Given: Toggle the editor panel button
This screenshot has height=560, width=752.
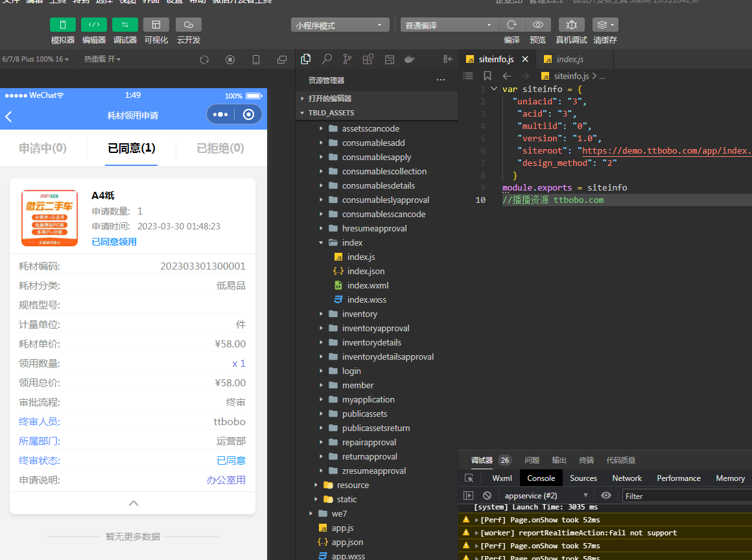Looking at the screenshot, I should point(94,25).
